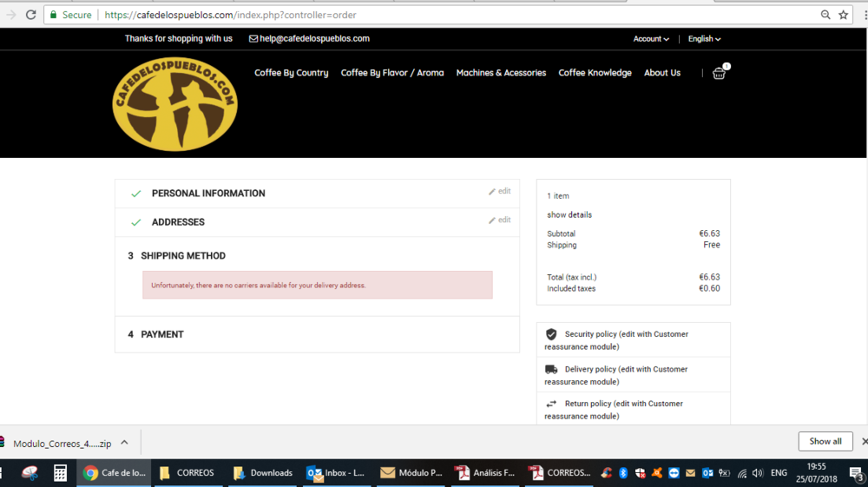Edit the Addresses step
Screen dimensions: 868x487
click(499, 220)
